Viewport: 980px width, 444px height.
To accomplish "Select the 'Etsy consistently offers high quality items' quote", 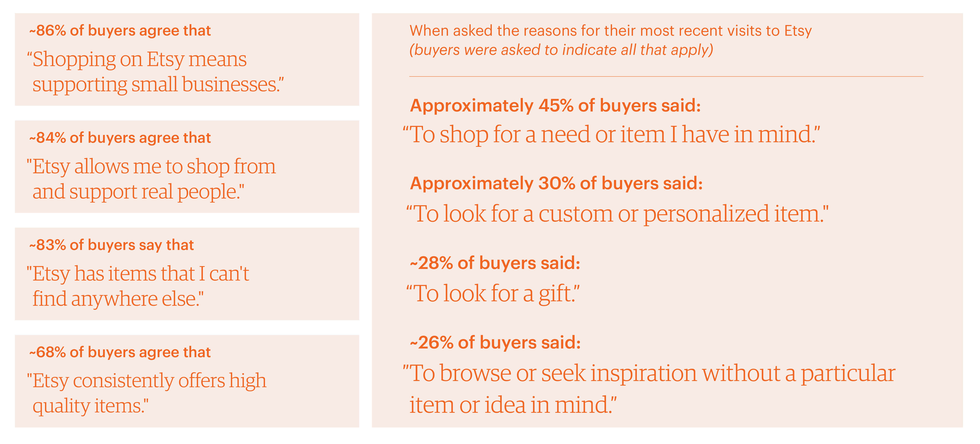I will pyautogui.click(x=147, y=393).
